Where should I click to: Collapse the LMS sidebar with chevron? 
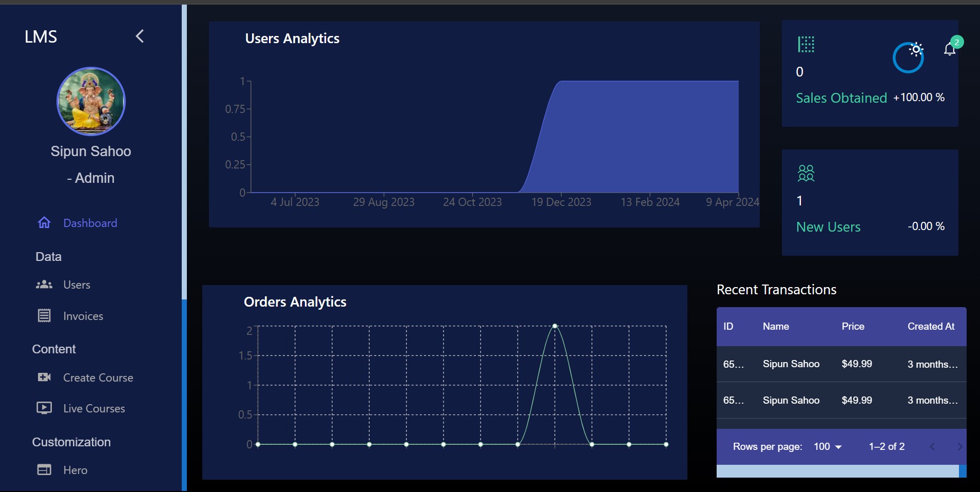pyautogui.click(x=140, y=36)
